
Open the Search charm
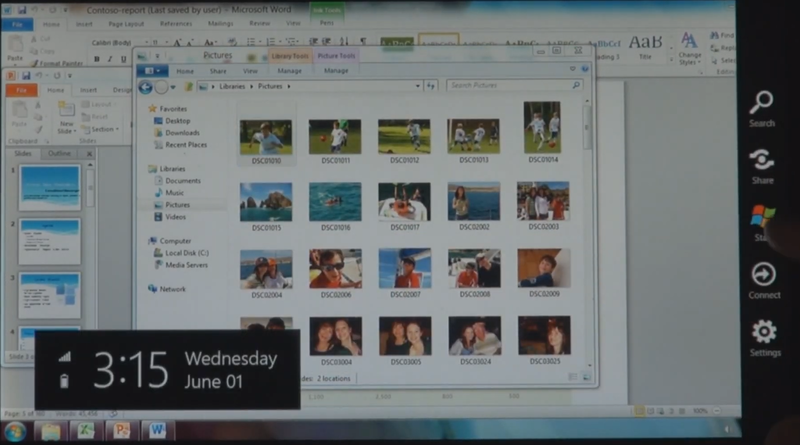pos(761,109)
